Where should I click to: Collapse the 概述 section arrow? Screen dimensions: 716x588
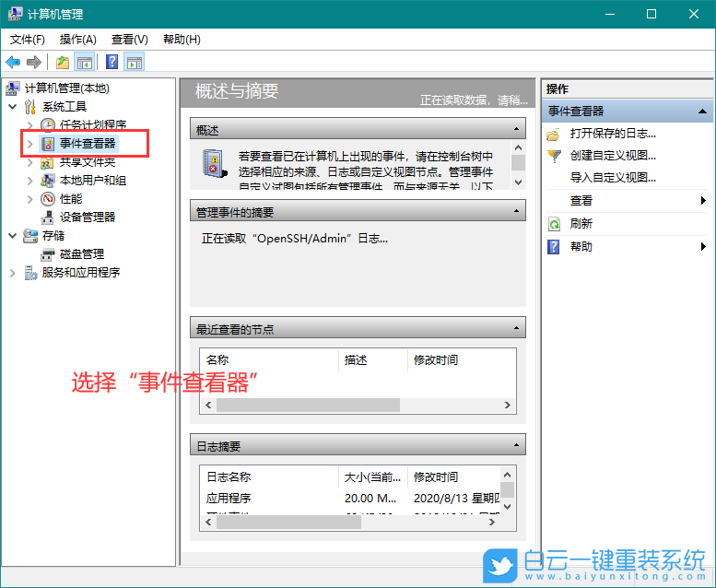(516, 129)
